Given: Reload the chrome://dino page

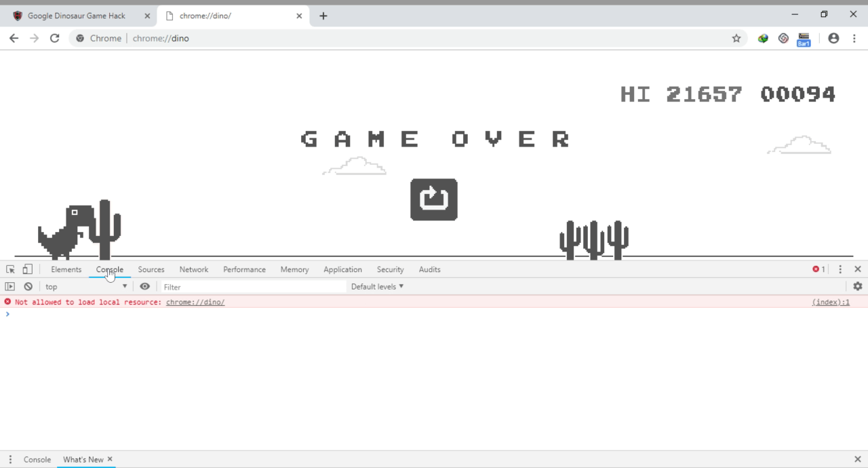Looking at the screenshot, I should [x=55, y=38].
